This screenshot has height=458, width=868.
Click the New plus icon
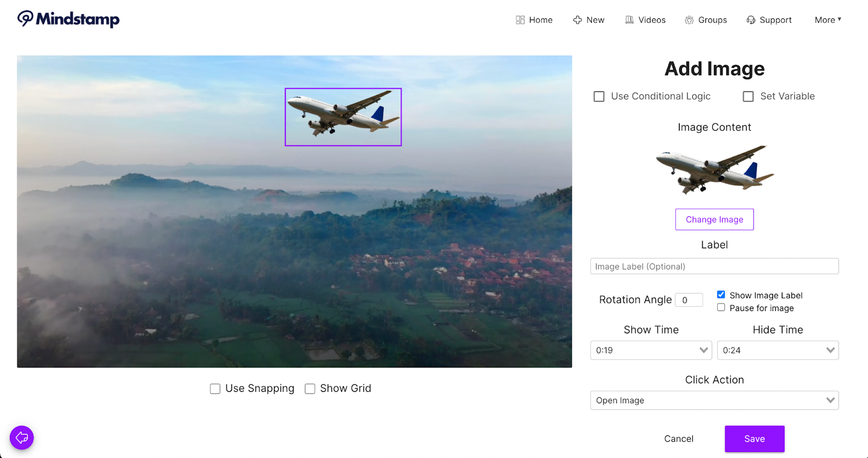click(x=578, y=20)
